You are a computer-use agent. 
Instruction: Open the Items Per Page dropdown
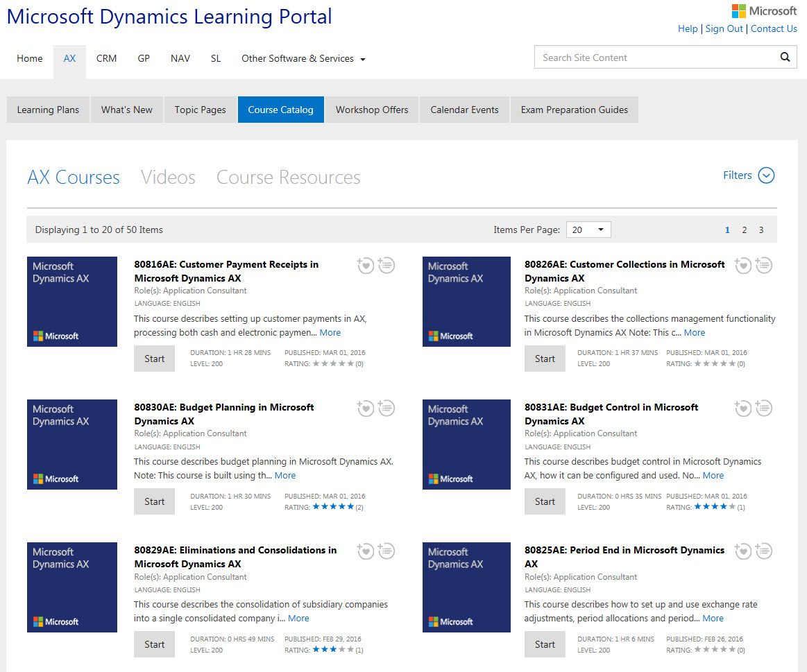pyautogui.click(x=588, y=230)
